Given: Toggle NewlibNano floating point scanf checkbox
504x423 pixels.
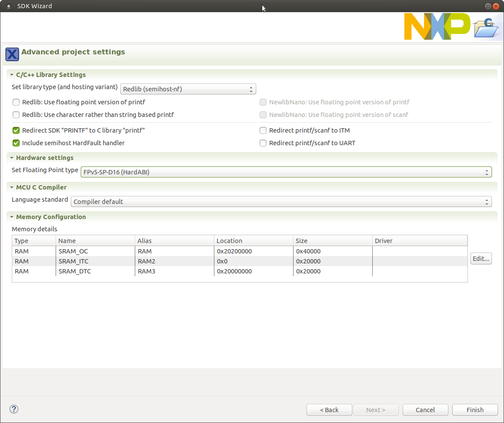Looking at the screenshot, I should point(263,115).
